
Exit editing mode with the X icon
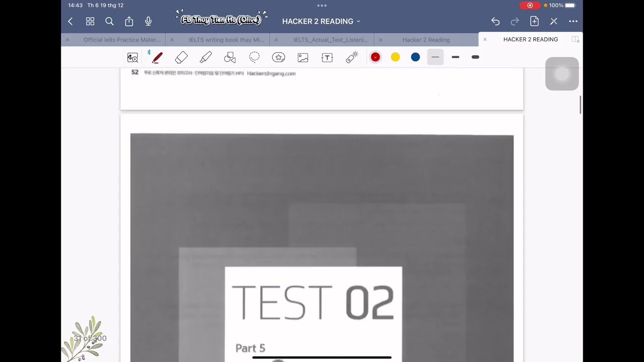coord(553,21)
